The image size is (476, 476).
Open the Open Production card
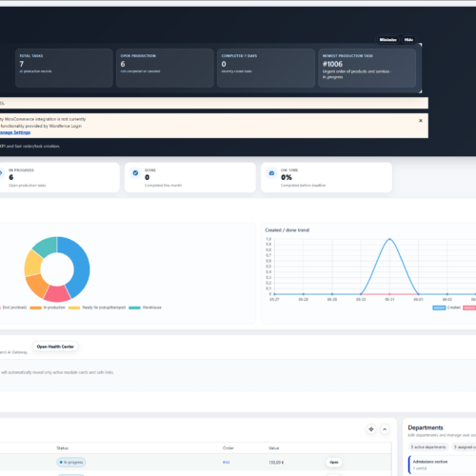165,68
